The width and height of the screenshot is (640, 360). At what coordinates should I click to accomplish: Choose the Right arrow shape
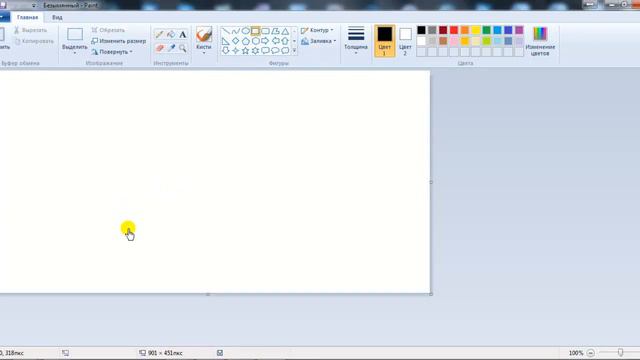[265, 41]
